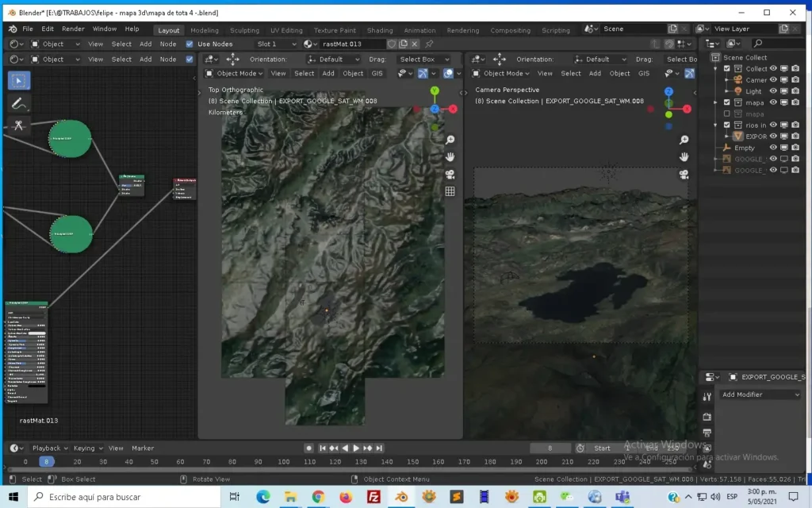The width and height of the screenshot is (812, 508).
Task: Click the pan hand icon in camera viewport
Action: [x=684, y=157]
